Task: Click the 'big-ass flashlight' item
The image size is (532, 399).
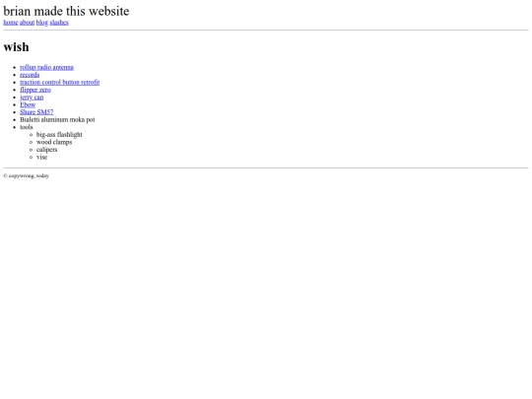Action: [59, 134]
